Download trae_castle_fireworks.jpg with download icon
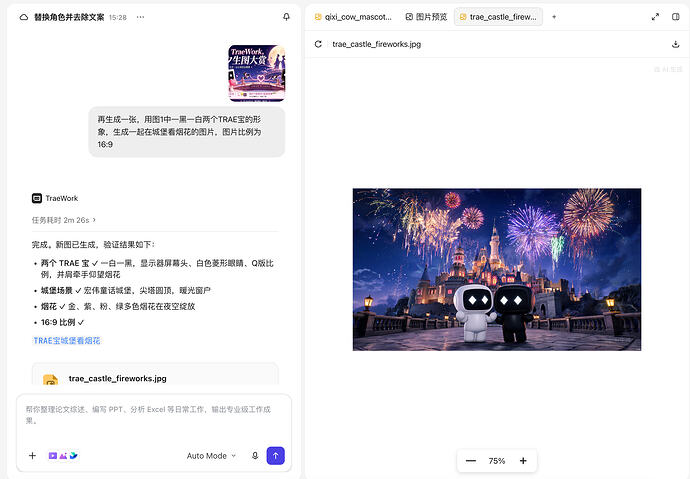Screen dimensions: 690x479 [x=675, y=44]
